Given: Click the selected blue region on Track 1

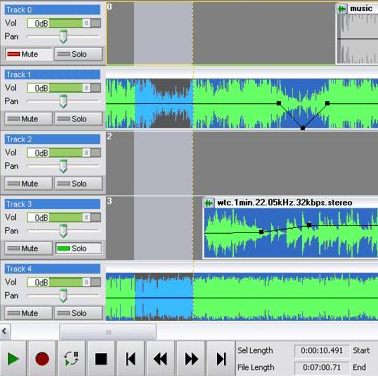Looking at the screenshot, I should tap(164, 103).
